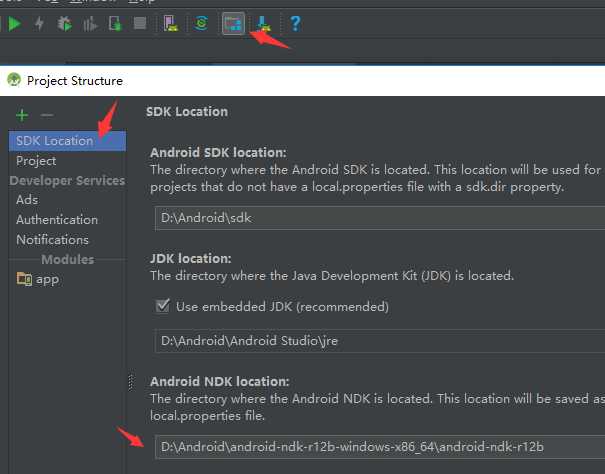This screenshot has width=605, height=474.
Task: Click the Android SDK location label
Action: [218, 152]
